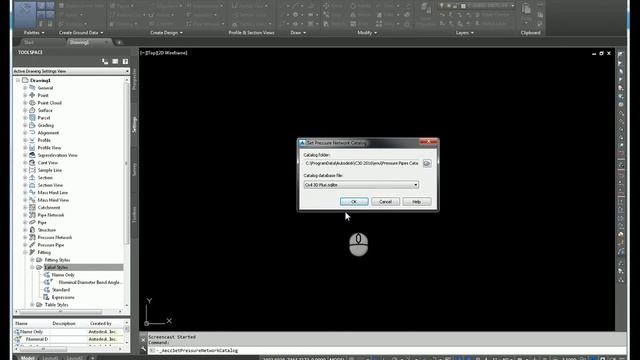Screen dimensions: 640x360
Task: Click the Catalog folder path field
Action: pyautogui.click(x=362, y=163)
